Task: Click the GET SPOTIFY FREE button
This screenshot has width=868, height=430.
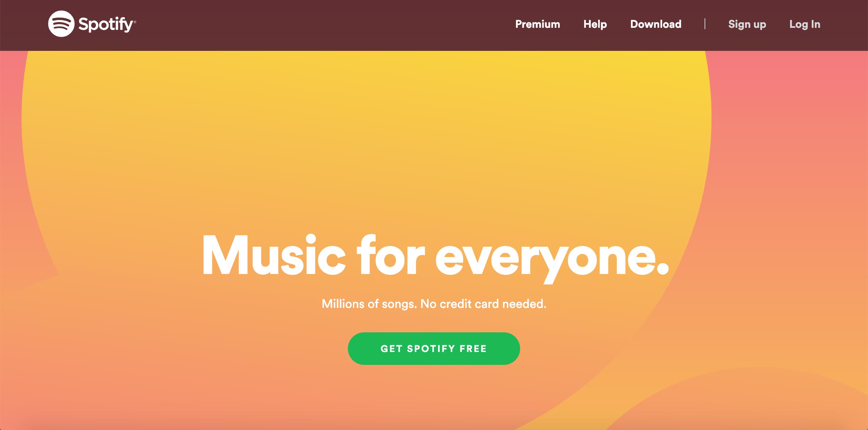Action: 434,349
